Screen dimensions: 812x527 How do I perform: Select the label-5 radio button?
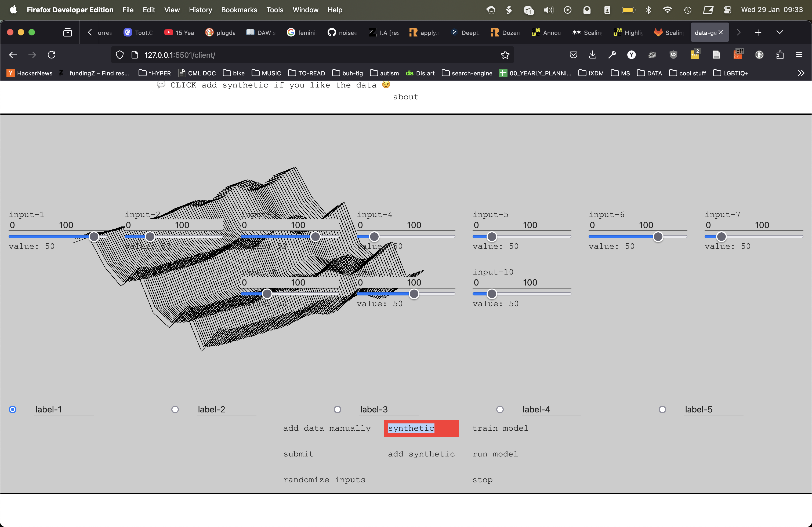tap(662, 409)
